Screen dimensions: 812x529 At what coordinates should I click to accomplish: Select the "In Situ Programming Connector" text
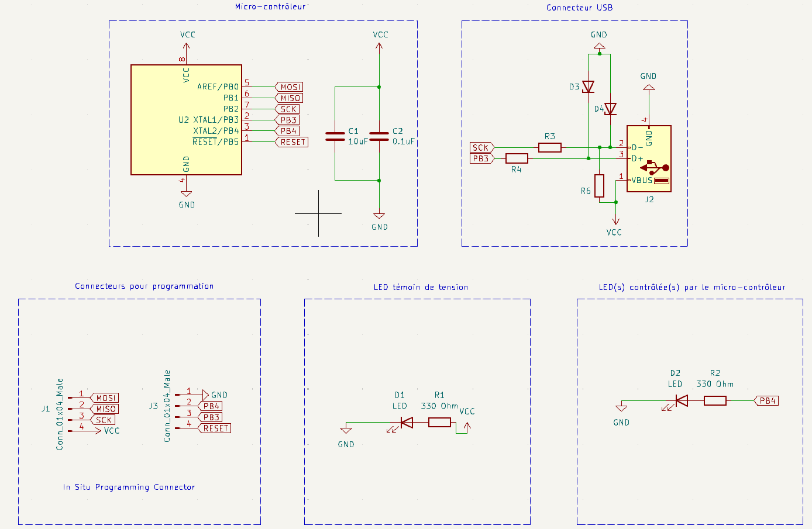129,487
